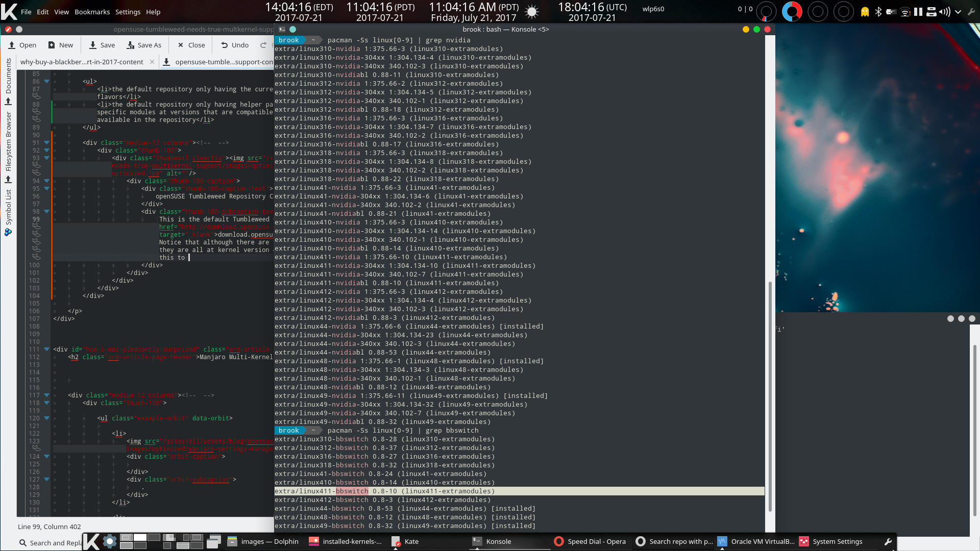Click the highlighted linux411-bbswitch line in Konsole
Screen dimensions: 980x551
click(x=519, y=491)
